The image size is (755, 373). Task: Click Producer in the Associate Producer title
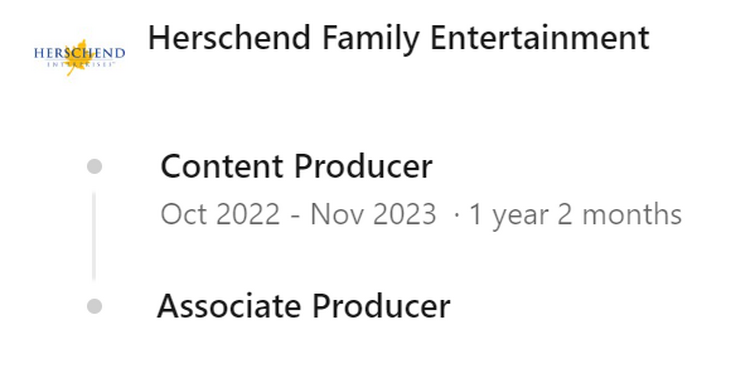pyautogui.click(x=381, y=306)
